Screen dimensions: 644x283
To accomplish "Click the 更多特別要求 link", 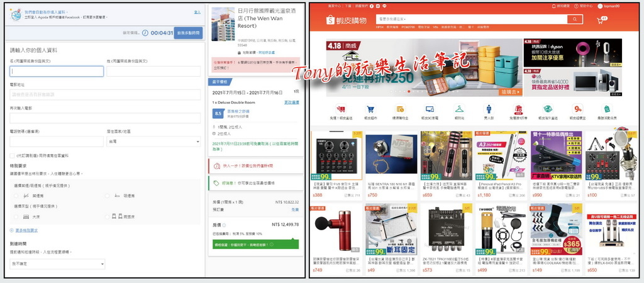I will (x=26, y=230).
